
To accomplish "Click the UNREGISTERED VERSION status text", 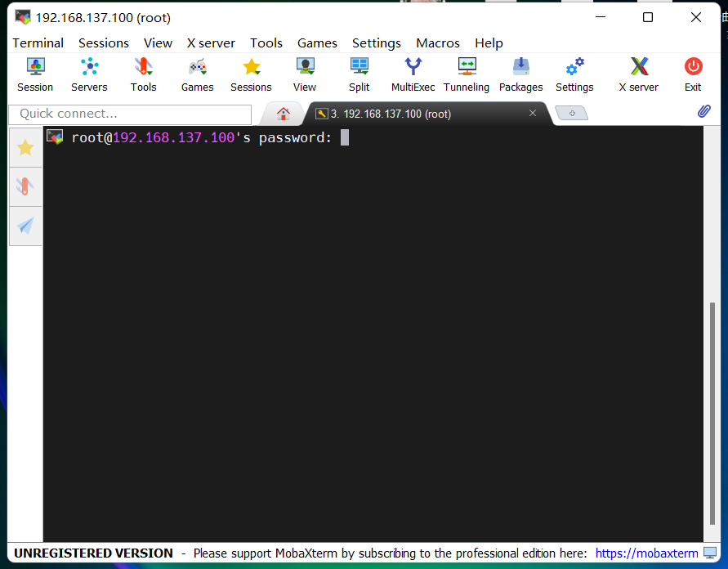I will tap(93, 553).
